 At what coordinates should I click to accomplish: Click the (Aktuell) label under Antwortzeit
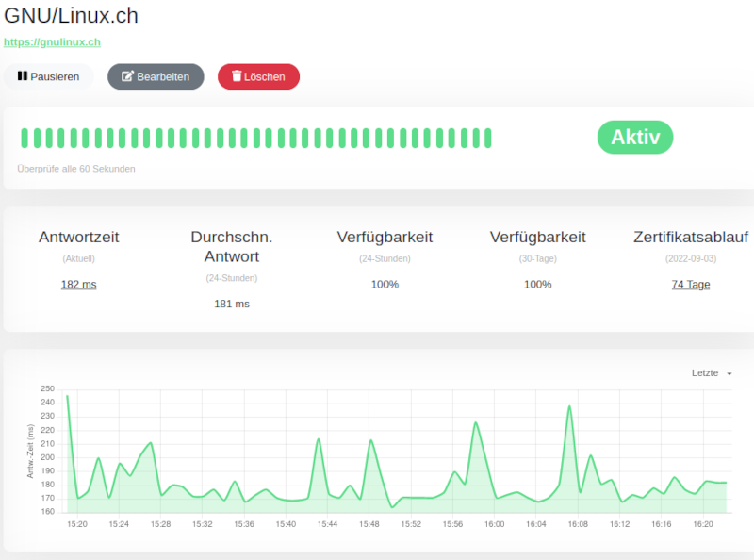pyautogui.click(x=79, y=258)
